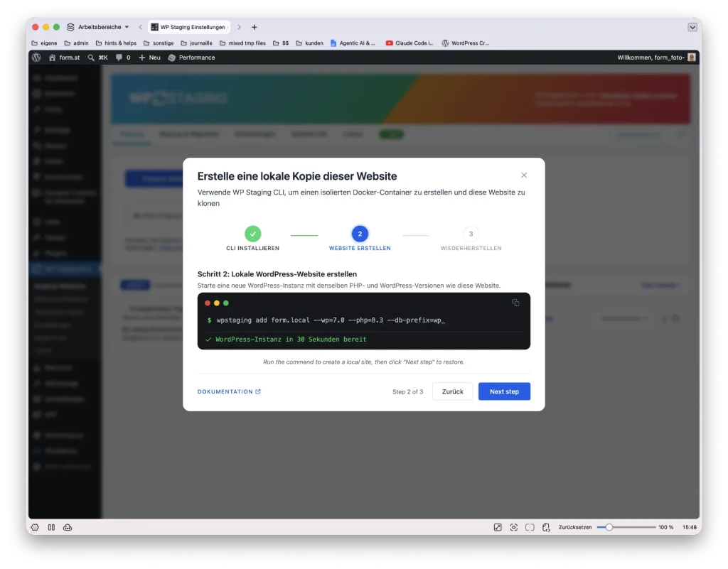Open the admin bookmark folder
Screen dimensions: 728x569
76,43
